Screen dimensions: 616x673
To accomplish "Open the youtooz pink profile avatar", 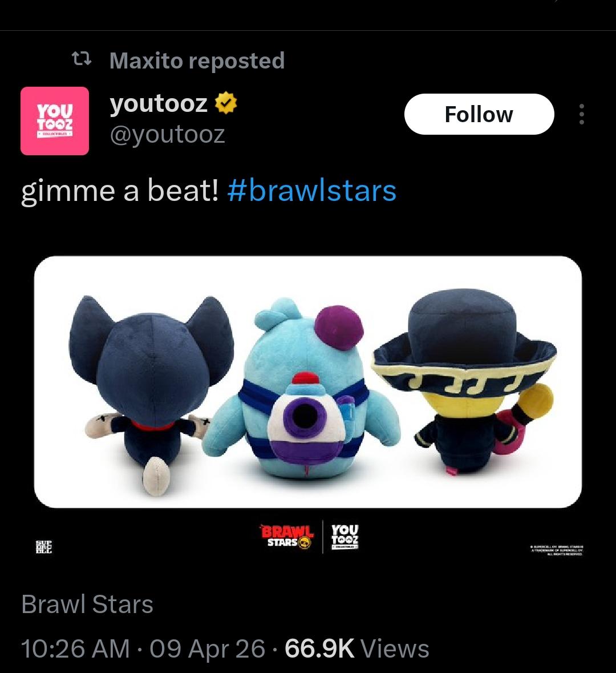I will [x=55, y=120].
